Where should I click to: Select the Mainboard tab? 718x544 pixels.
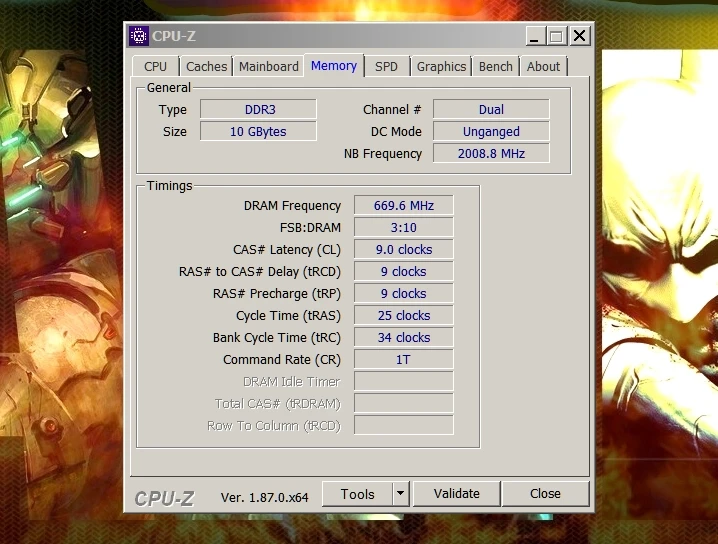[x=269, y=66]
